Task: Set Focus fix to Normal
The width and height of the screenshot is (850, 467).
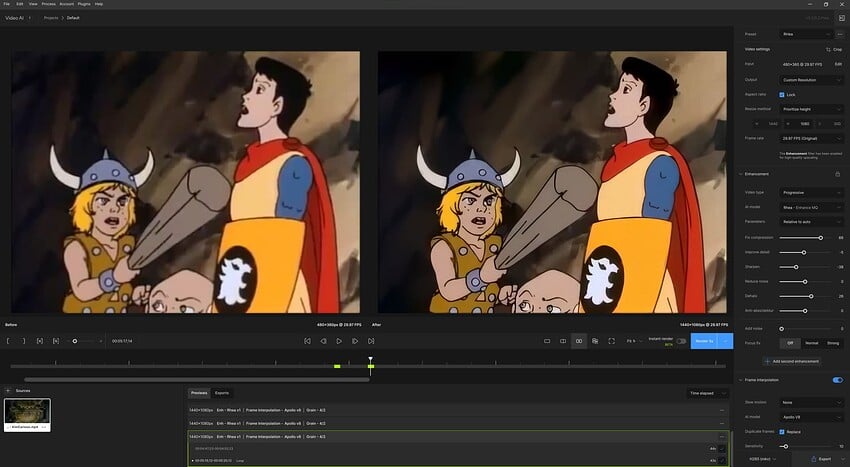Action: 812,343
